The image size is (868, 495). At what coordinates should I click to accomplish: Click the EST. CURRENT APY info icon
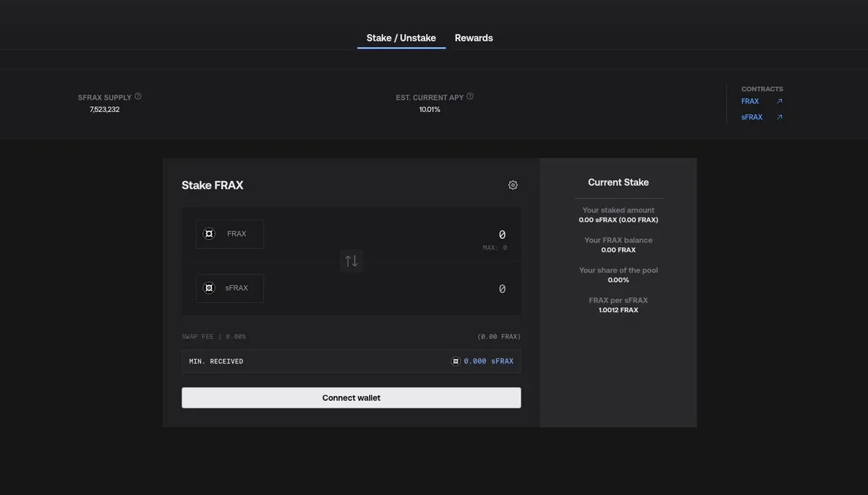(470, 96)
